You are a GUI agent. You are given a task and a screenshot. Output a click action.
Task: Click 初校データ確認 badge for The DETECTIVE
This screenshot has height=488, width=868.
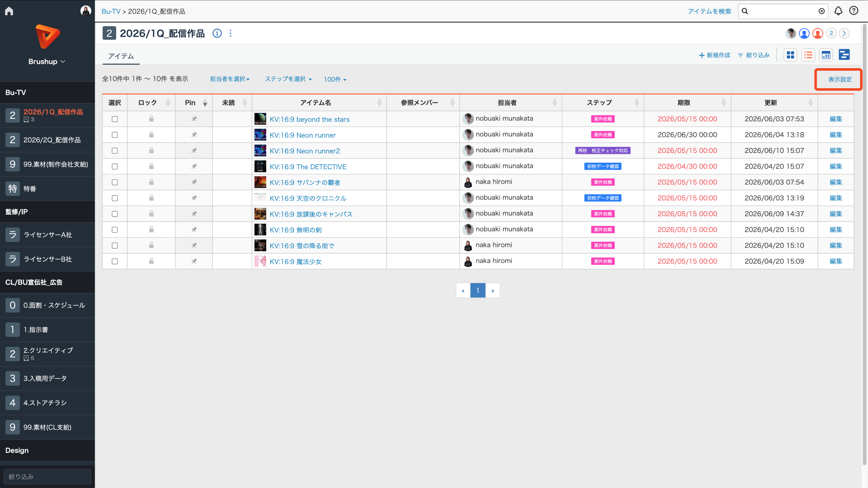point(602,166)
